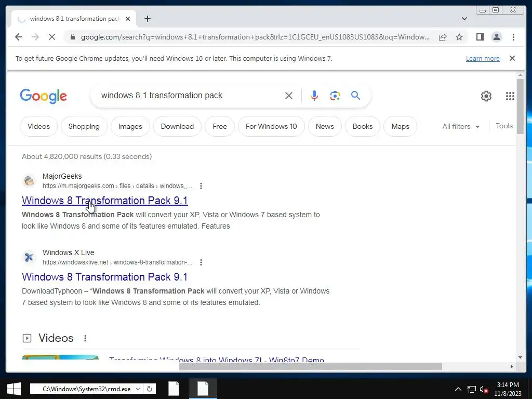Open the Win8to7 Demo video thumbnail
This screenshot has height=399, width=532.
coord(60,357)
